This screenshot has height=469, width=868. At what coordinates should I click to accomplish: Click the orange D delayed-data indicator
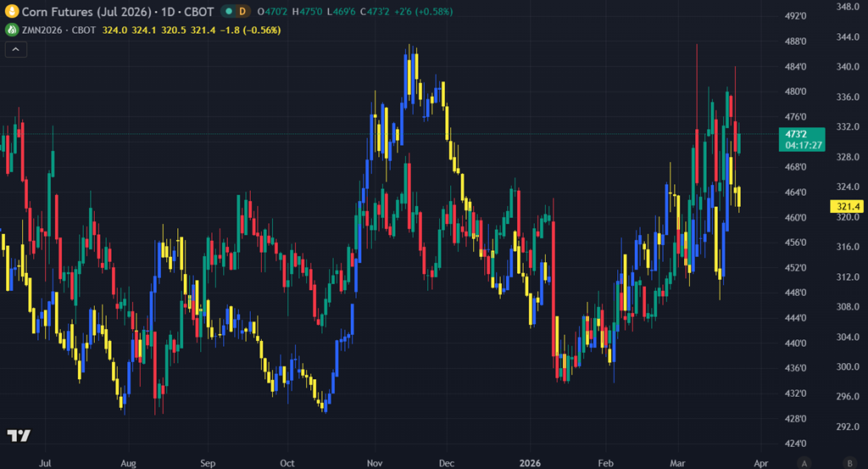(242, 13)
